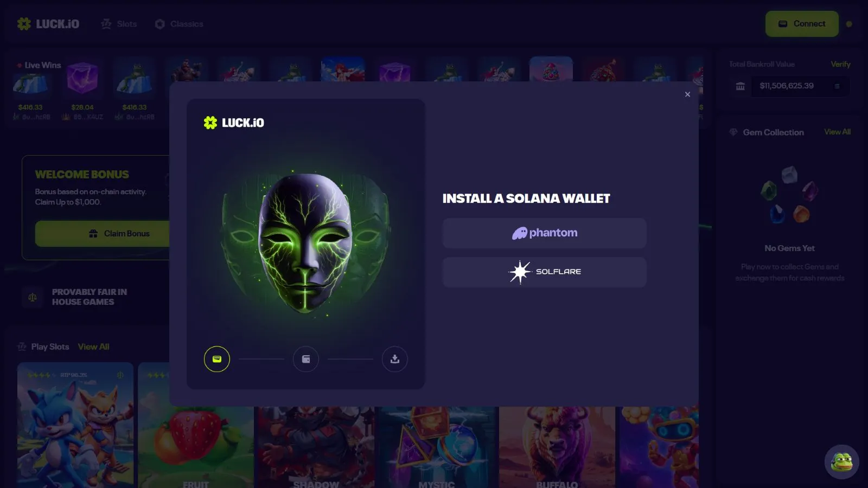This screenshot has width=868, height=488.
Task: Open the Classics menu in header
Action: coord(179,24)
